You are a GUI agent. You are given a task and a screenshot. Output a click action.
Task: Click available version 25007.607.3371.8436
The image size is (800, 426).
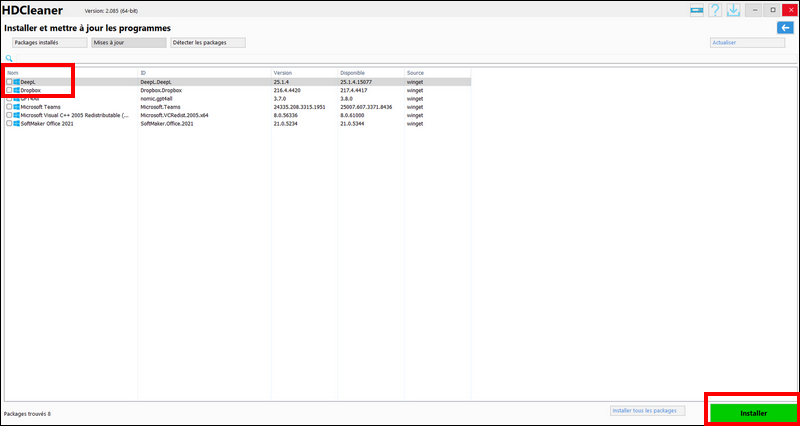click(366, 107)
